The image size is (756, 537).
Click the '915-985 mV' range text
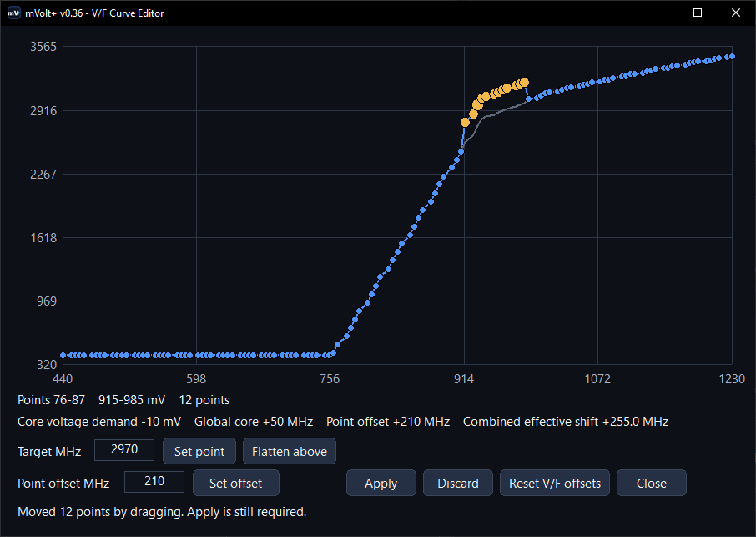132,400
